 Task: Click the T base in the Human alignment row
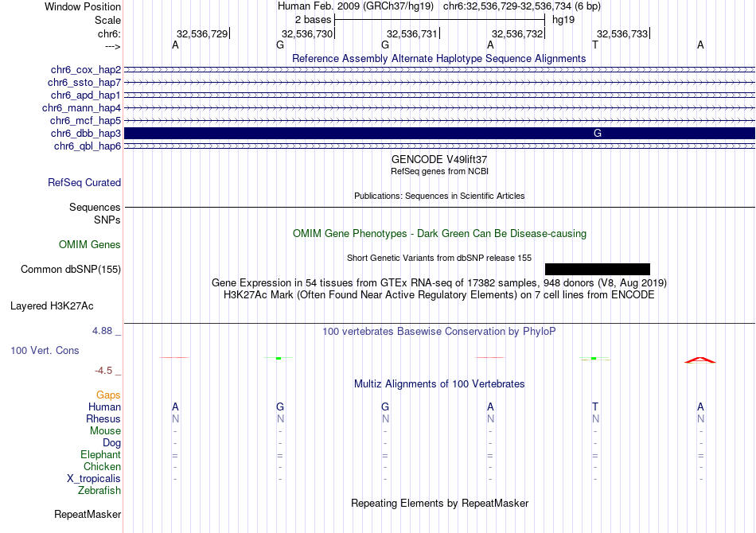[595, 407]
